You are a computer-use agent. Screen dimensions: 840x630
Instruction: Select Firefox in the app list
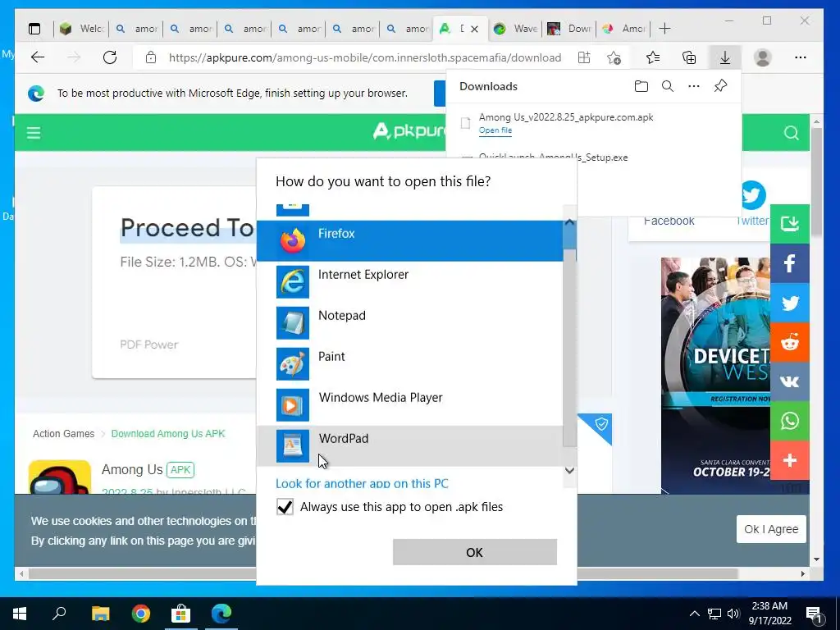[410, 240]
